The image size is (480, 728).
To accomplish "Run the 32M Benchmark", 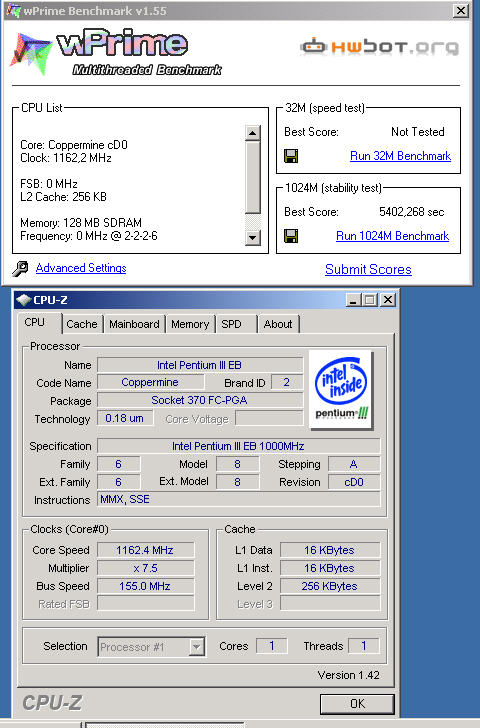I will tap(400, 156).
